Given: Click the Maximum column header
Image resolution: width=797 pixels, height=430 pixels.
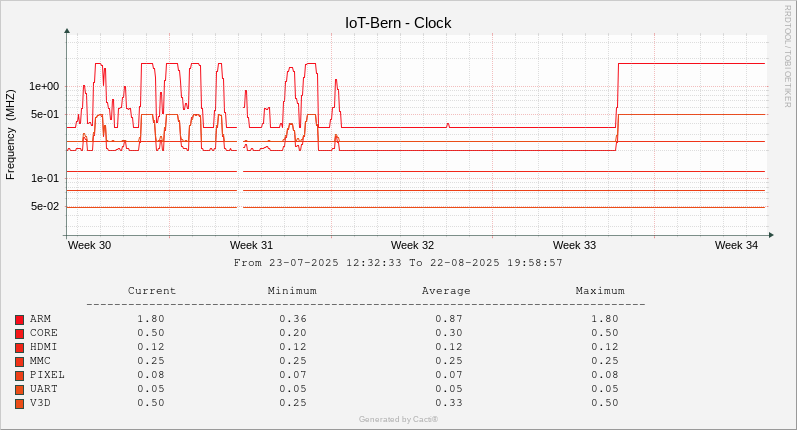Looking at the screenshot, I should [600, 291].
